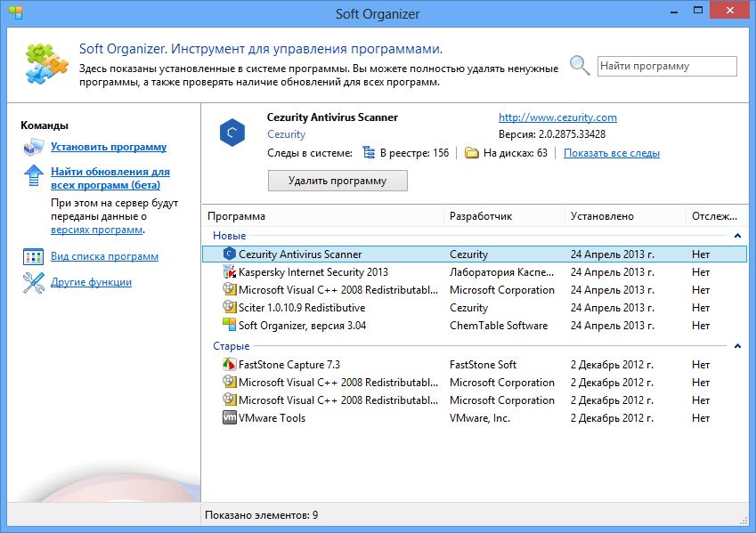
Task: Click the Лаборатория Каспе... developer cell
Action: pos(502,271)
